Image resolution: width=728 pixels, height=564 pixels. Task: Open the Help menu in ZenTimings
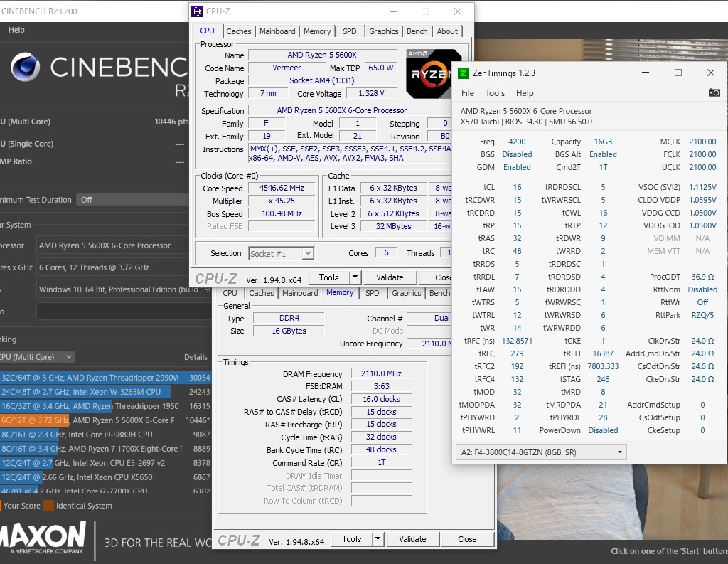[x=525, y=93]
